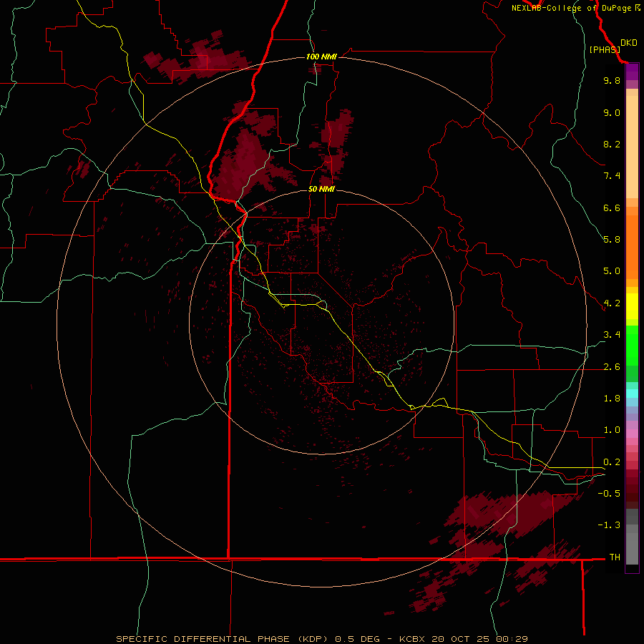Screen dimensions: 644x644
Task: Pick the dark purple band of color bar
Action: [632, 72]
